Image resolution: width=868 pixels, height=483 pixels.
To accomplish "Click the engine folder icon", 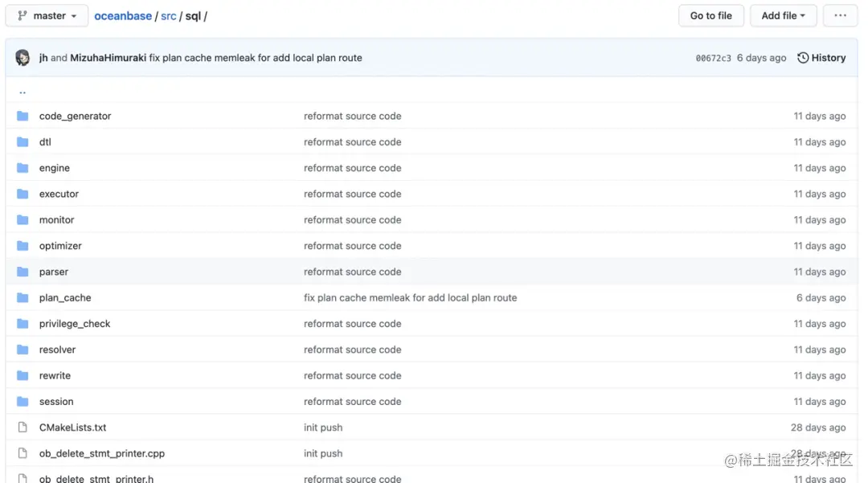I will click(23, 168).
